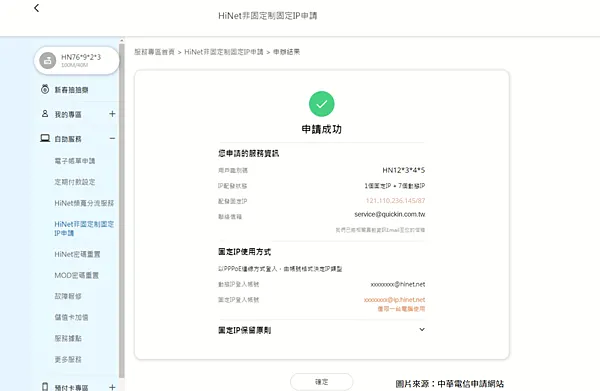Screen dimensions: 600x391
Task: Expand 預付卡專區 with plus sign
Action: [x=112, y=387]
